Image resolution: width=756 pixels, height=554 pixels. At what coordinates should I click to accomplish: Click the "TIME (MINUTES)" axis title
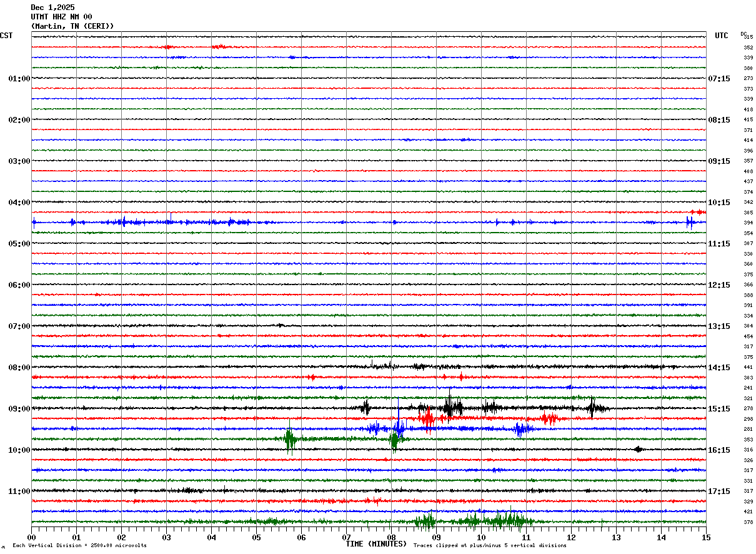tap(376, 544)
